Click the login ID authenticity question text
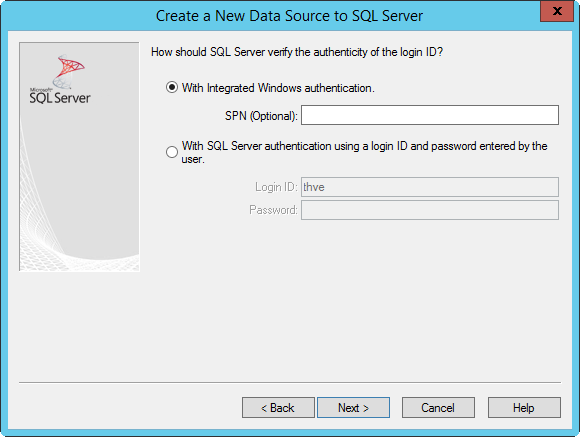The image size is (580, 437). tap(297, 52)
